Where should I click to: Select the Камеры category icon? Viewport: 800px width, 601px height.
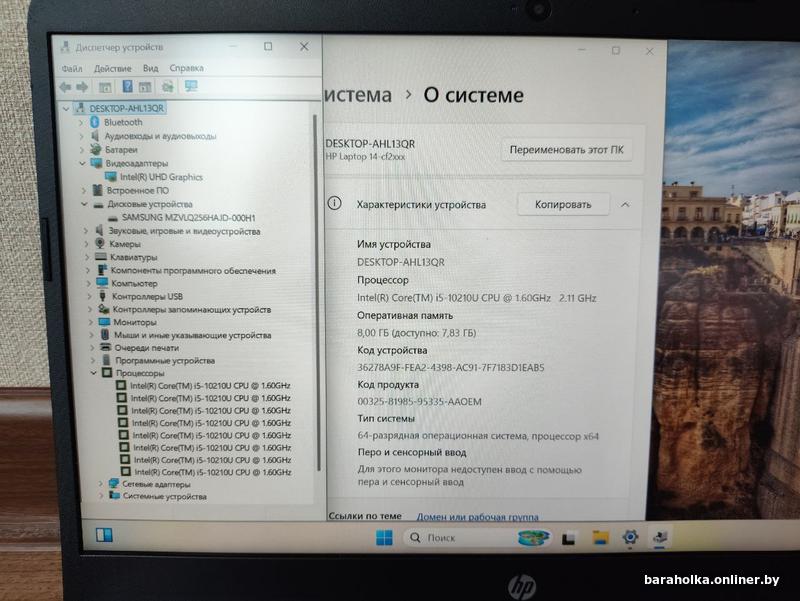100,243
